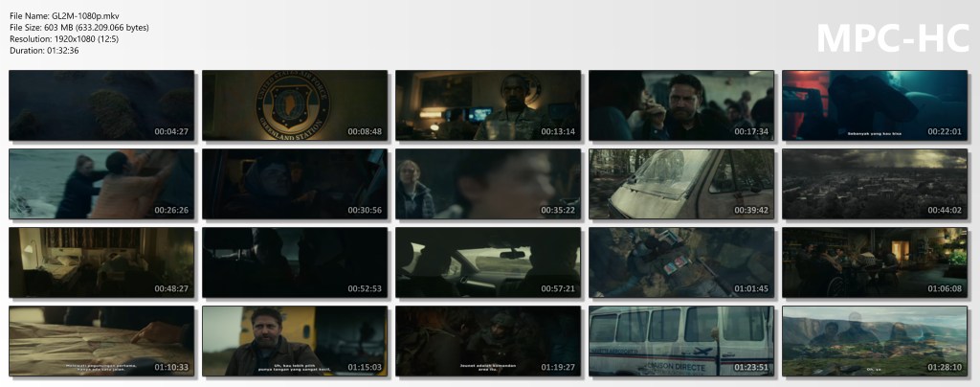Open the thumbnail at 00:04:27
Viewport: 980px width, 387px height.
pyautogui.click(x=101, y=105)
